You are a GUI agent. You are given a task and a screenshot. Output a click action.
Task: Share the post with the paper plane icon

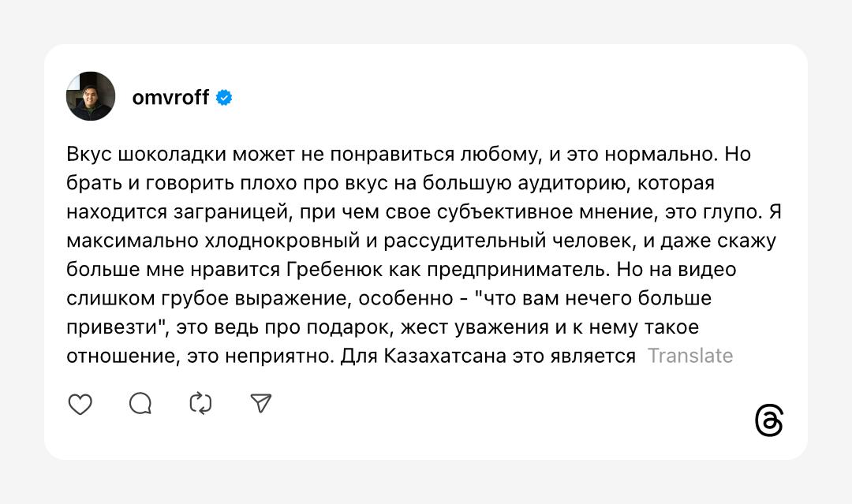point(261,403)
